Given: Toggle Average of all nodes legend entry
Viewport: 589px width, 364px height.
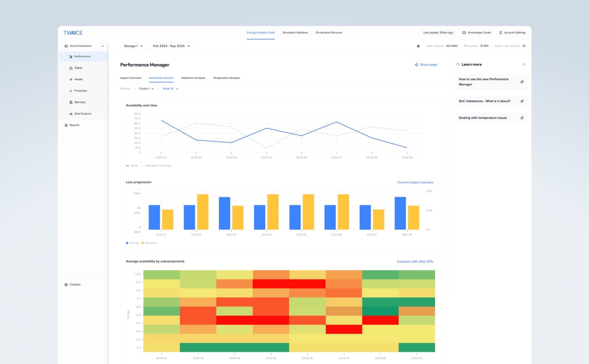Looking at the screenshot, I should click(x=156, y=166).
